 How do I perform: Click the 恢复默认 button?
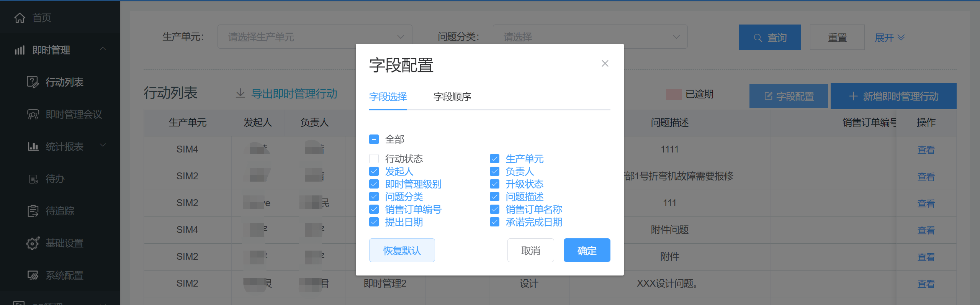(x=402, y=251)
